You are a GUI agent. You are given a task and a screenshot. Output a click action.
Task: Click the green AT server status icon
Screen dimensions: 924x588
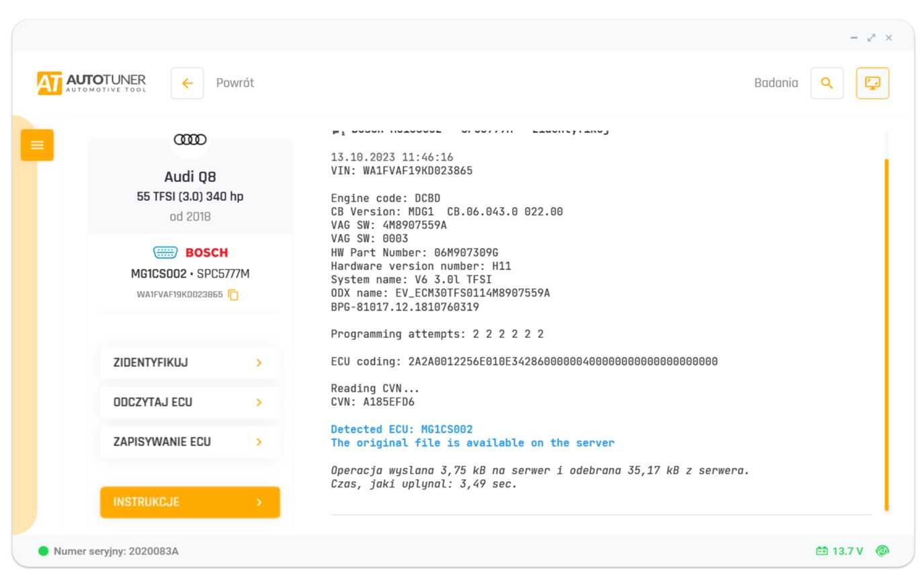[x=882, y=551]
